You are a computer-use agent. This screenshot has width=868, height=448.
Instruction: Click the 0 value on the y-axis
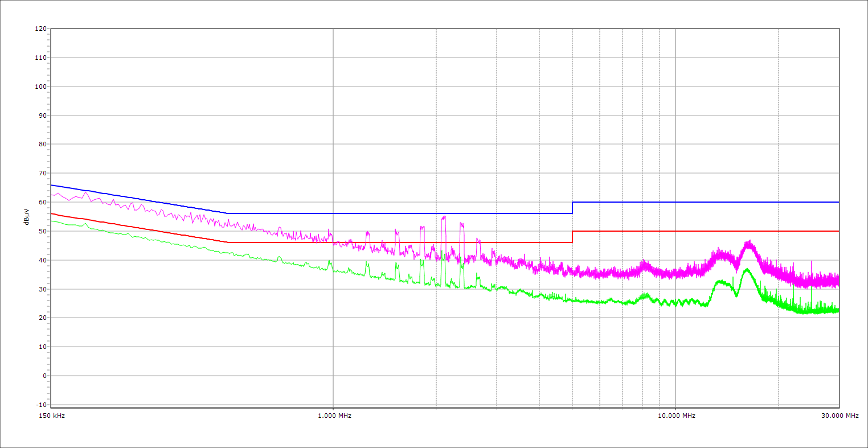point(44,376)
